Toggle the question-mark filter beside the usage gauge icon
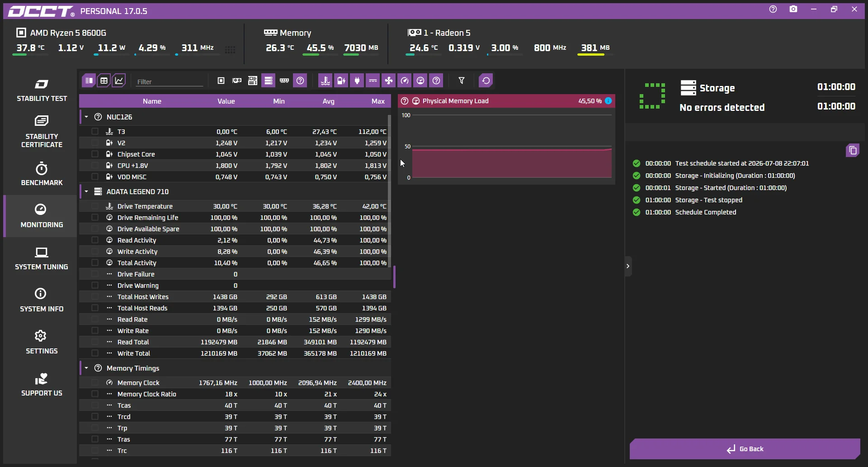The height and width of the screenshot is (467, 868). pos(436,81)
